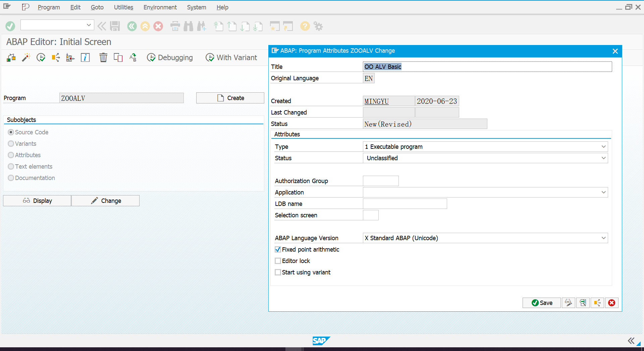Click the Change button
The width and height of the screenshot is (644, 351).
tap(105, 201)
